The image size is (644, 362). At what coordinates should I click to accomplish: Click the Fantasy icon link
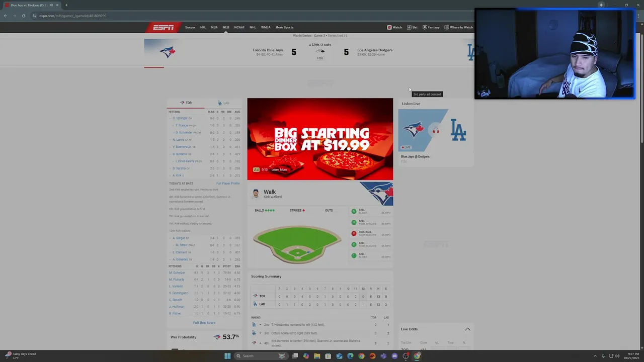431,27
